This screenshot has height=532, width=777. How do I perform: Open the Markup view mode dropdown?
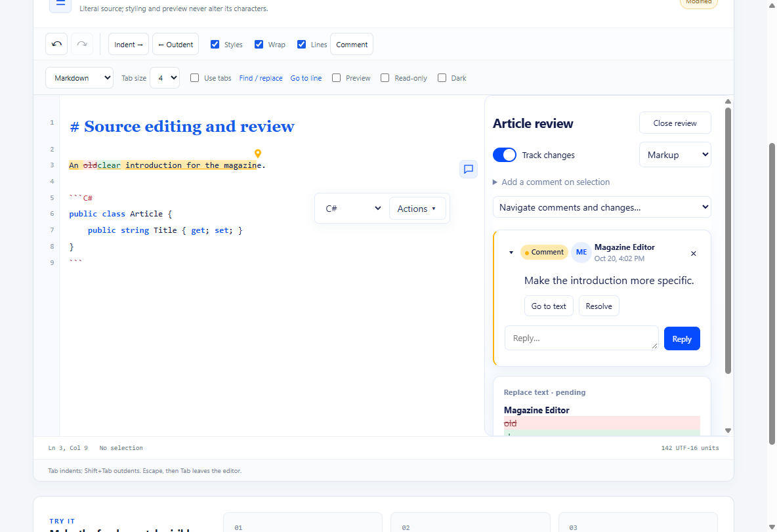coord(675,155)
